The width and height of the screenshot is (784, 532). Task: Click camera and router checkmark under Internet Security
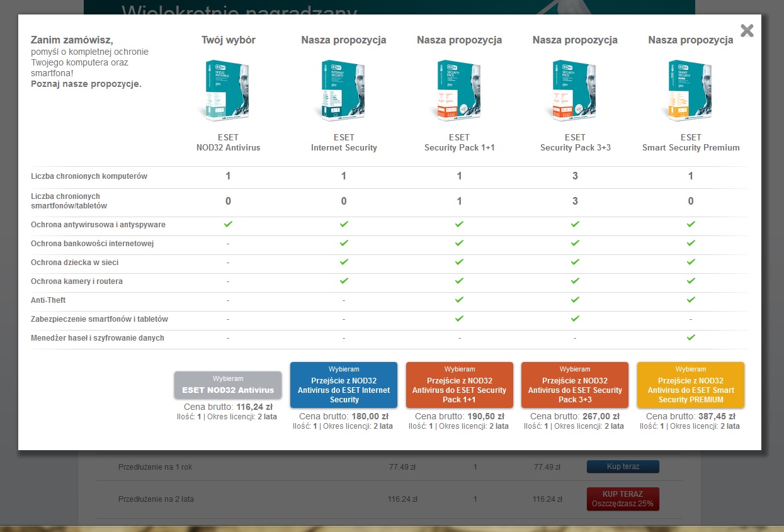click(x=344, y=281)
